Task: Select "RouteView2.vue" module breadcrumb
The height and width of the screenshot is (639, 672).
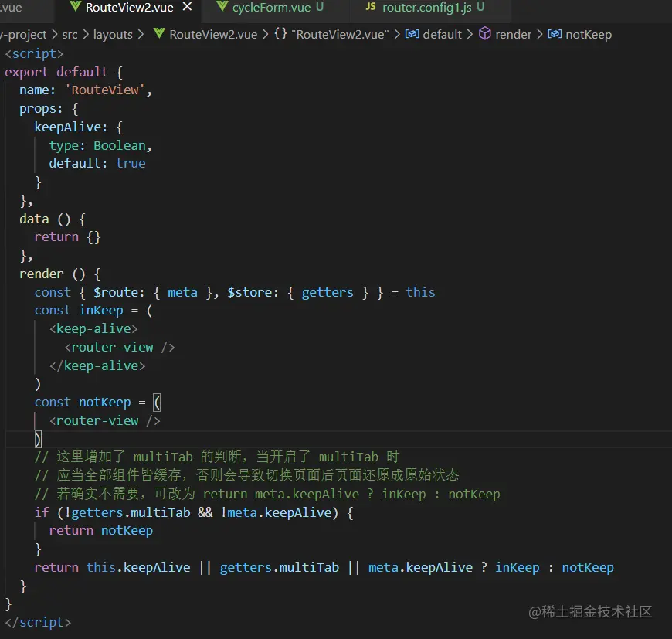Action: [341, 34]
